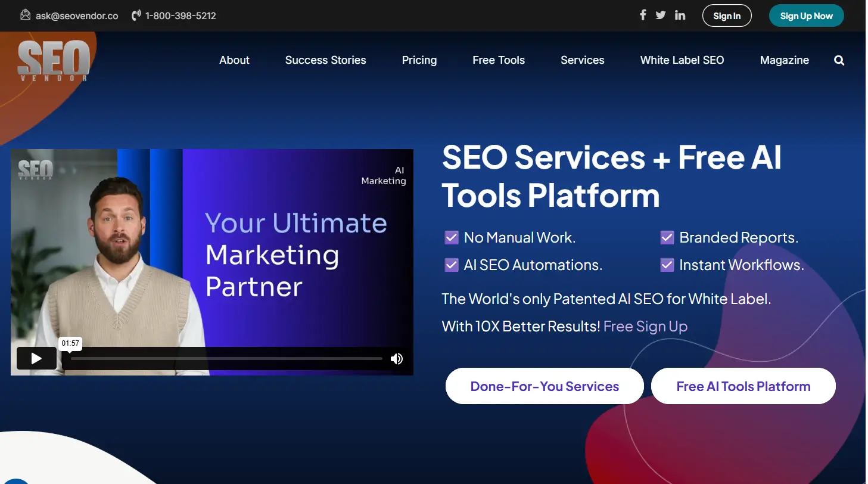
Task: Click the Done-For-You Services button
Action: pyautogui.click(x=545, y=386)
